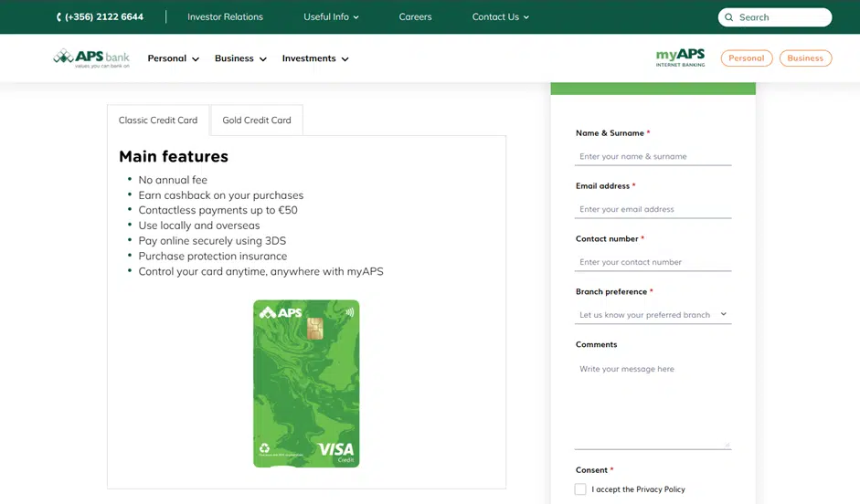This screenshot has width=860, height=504.
Task: Click the 'Branch preference' label
Action: tap(611, 291)
